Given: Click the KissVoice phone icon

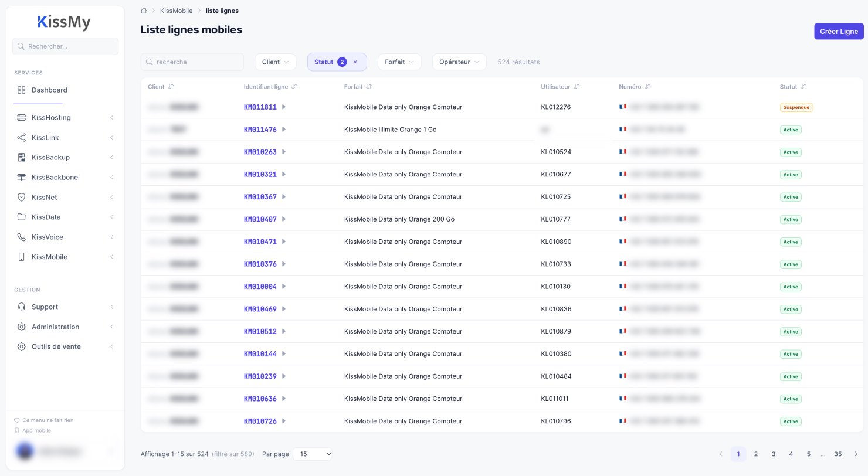Looking at the screenshot, I should coord(22,237).
